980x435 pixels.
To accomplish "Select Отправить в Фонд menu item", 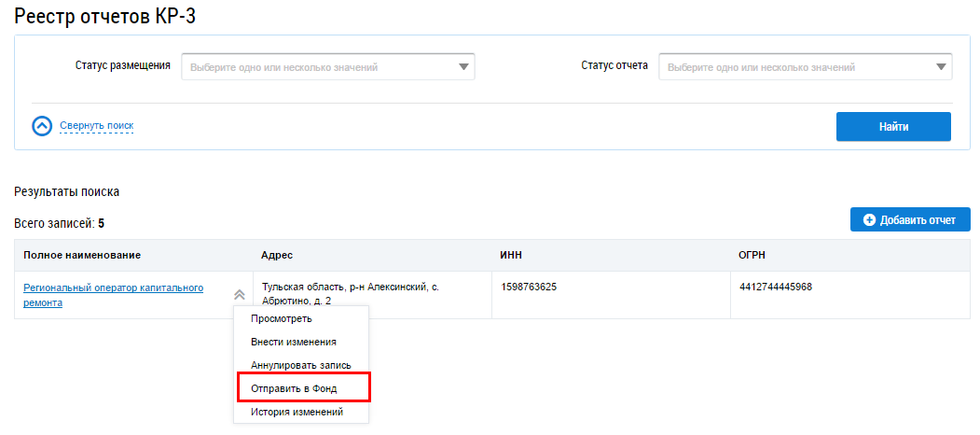I will point(294,388).
